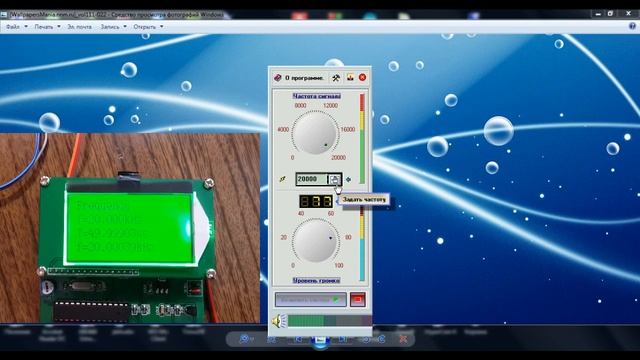Expand the Открыть menu arrow
The image size is (640, 360).
pyautogui.click(x=162, y=27)
